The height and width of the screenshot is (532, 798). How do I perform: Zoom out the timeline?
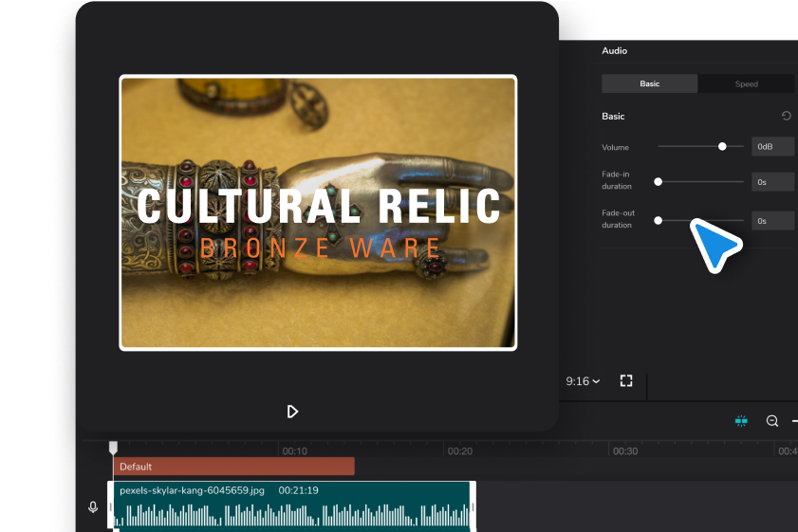point(772,420)
